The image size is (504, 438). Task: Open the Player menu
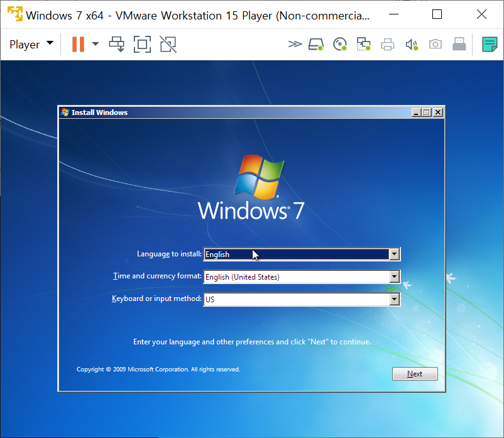[31, 44]
